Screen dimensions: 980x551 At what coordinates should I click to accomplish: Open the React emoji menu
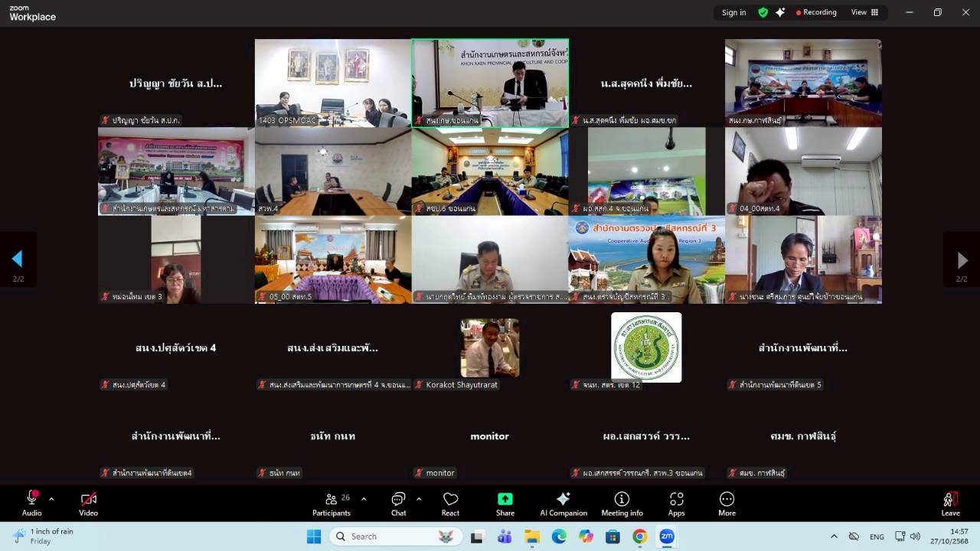pyautogui.click(x=450, y=504)
